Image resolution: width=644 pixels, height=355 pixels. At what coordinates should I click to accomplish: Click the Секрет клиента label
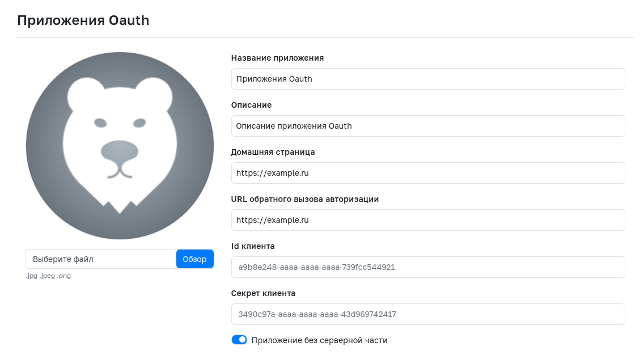(263, 293)
